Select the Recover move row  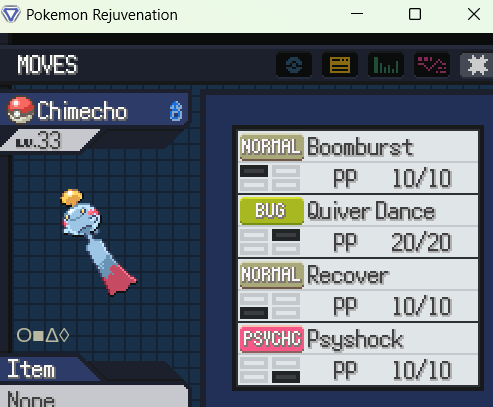coord(358,290)
